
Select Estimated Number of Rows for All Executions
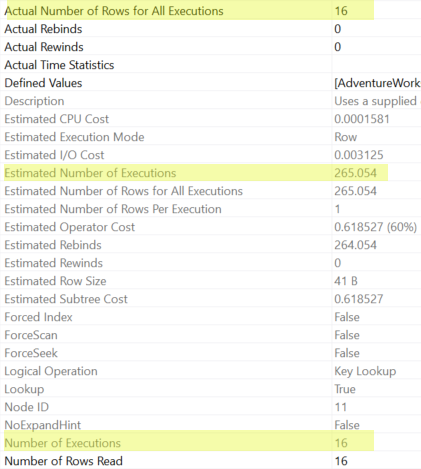[210, 191]
